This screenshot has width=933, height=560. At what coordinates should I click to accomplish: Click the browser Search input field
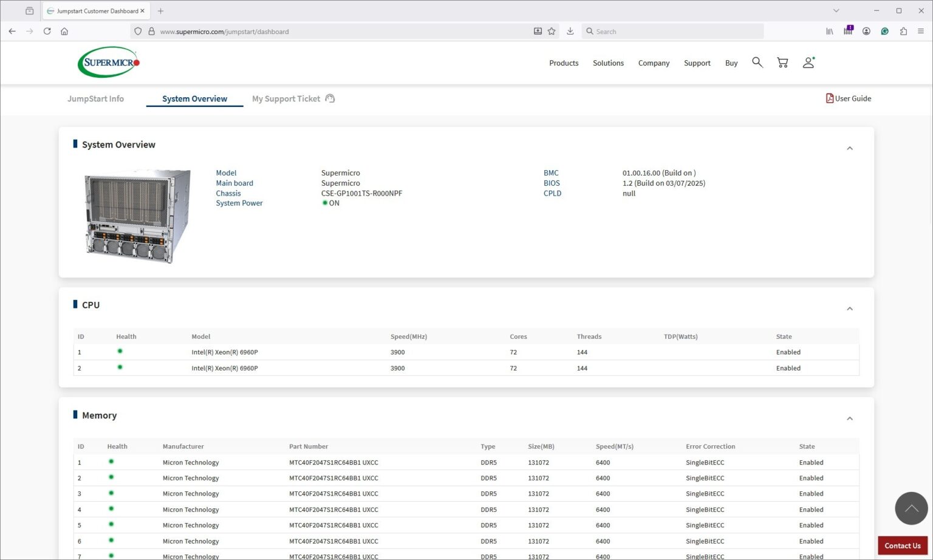click(674, 31)
